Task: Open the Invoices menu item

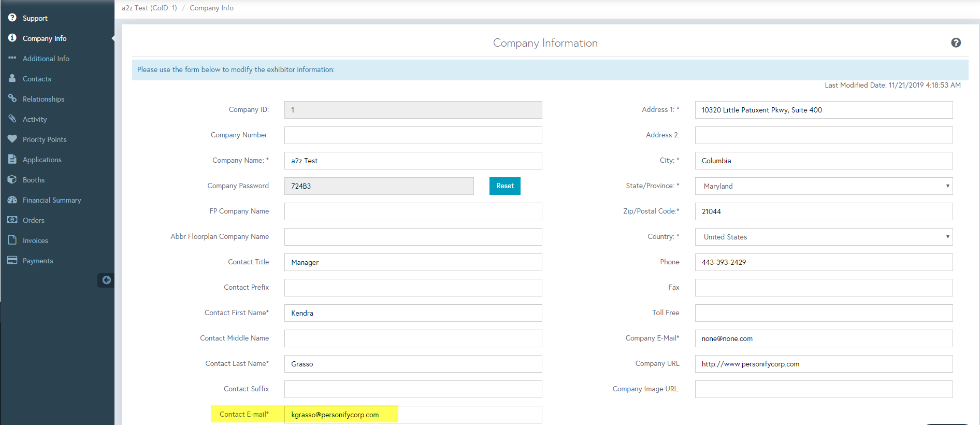Action: click(x=35, y=240)
